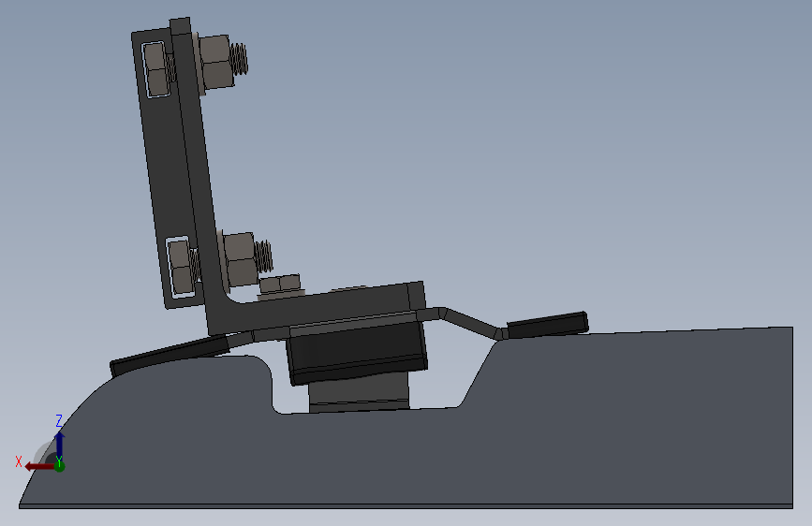The width and height of the screenshot is (812, 526).
Task: Click the green Y axis dot of the triad
Action: click(60, 466)
